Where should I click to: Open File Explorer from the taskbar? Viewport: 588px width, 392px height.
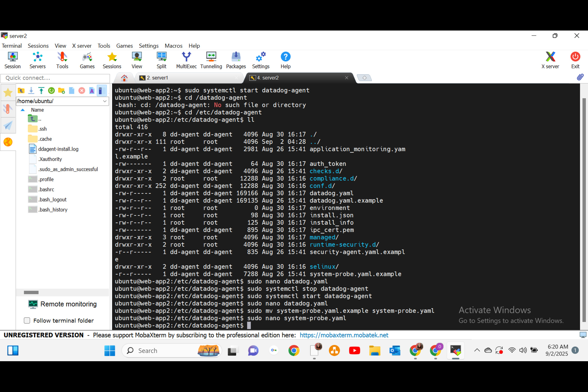point(375,351)
